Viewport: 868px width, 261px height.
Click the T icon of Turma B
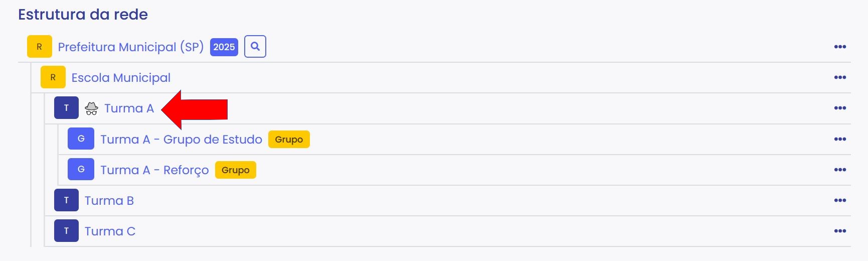[x=66, y=200]
